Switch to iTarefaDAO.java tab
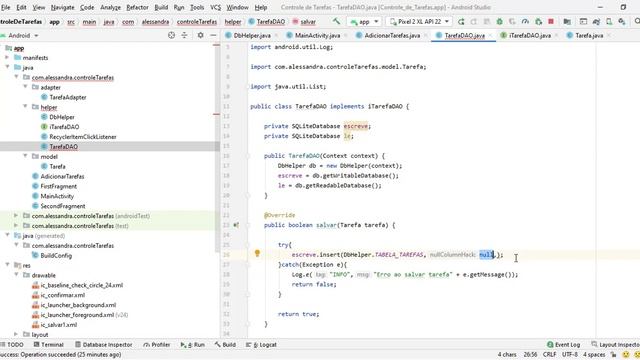Viewport: 640px width, 360px height. (x=529, y=36)
